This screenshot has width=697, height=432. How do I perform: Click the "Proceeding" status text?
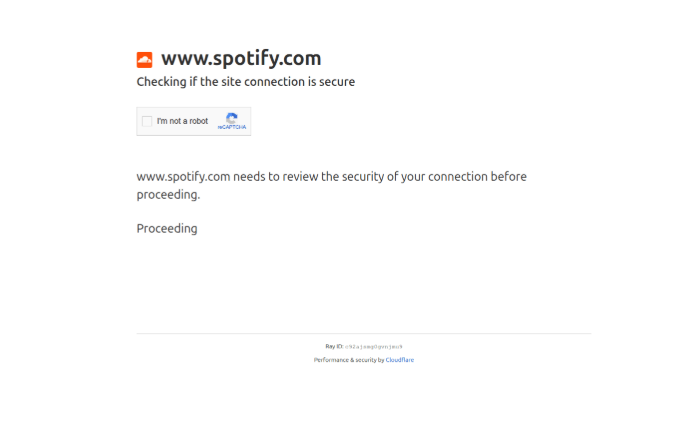pyautogui.click(x=167, y=228)
